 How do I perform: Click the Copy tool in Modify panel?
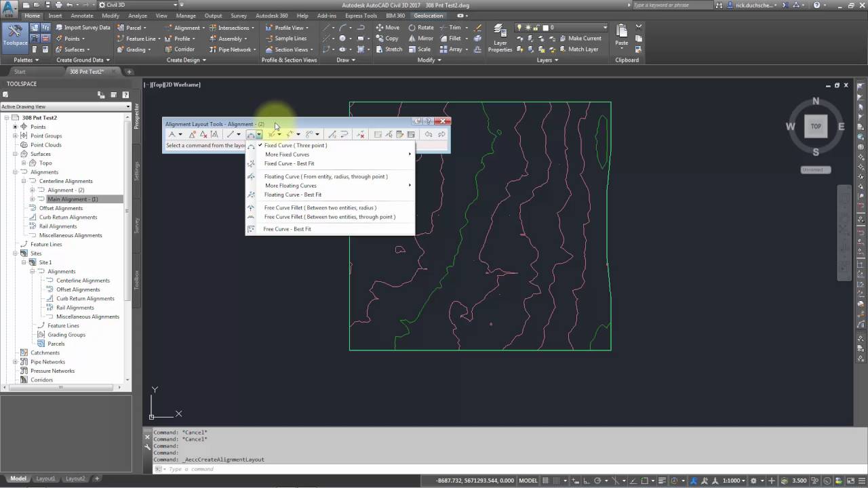(387, 39)
